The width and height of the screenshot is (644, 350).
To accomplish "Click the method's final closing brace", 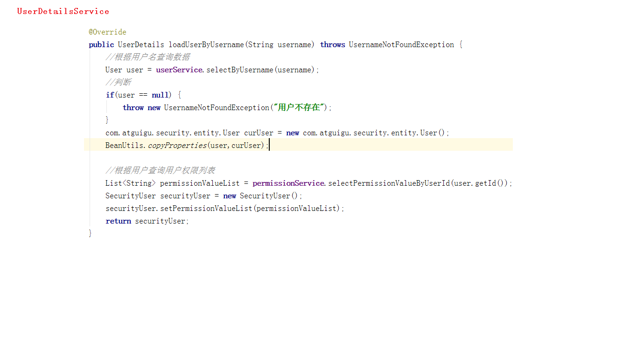I will point(91,233).
